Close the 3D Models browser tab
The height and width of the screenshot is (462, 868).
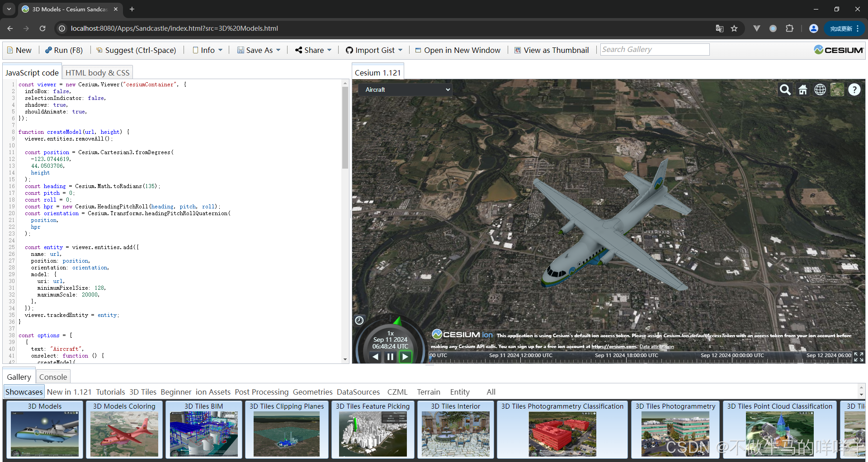click(x=116, y=9)
